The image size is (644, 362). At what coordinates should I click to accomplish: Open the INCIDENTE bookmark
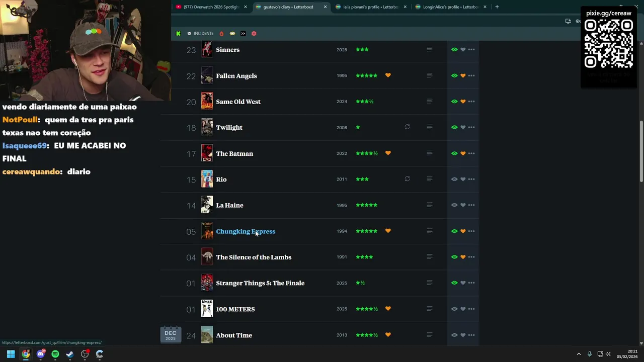(200, 34)
